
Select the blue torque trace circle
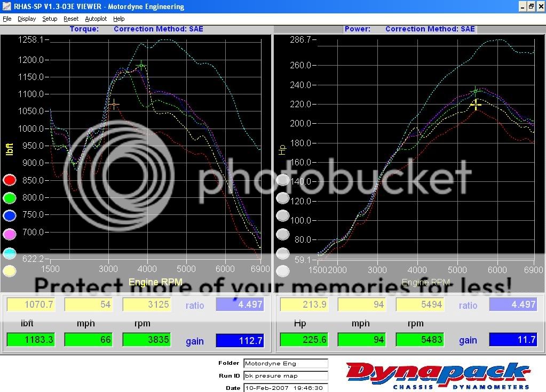tap(9, 215)
